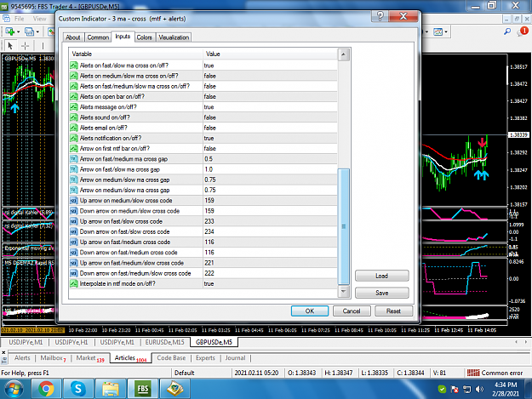This screenshot has height=399, width=532.
Task: Switch to USDJPYe,H1 chart tab
Action: (72, 342)
